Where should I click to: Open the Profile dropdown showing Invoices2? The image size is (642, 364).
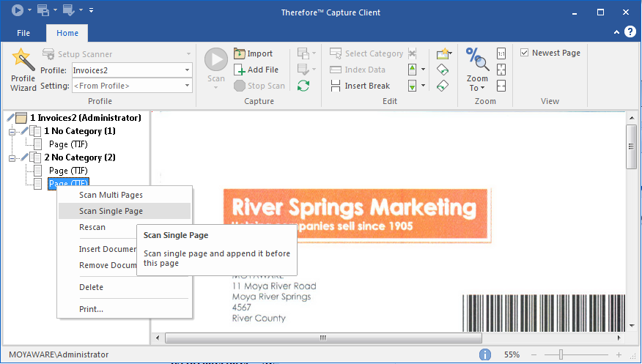click(188, 70)
